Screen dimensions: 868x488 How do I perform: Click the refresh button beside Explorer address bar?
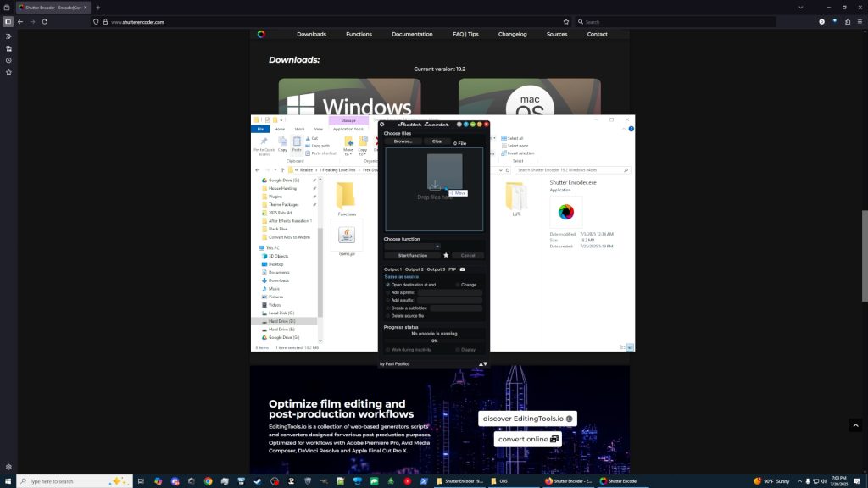coord(508,170)
